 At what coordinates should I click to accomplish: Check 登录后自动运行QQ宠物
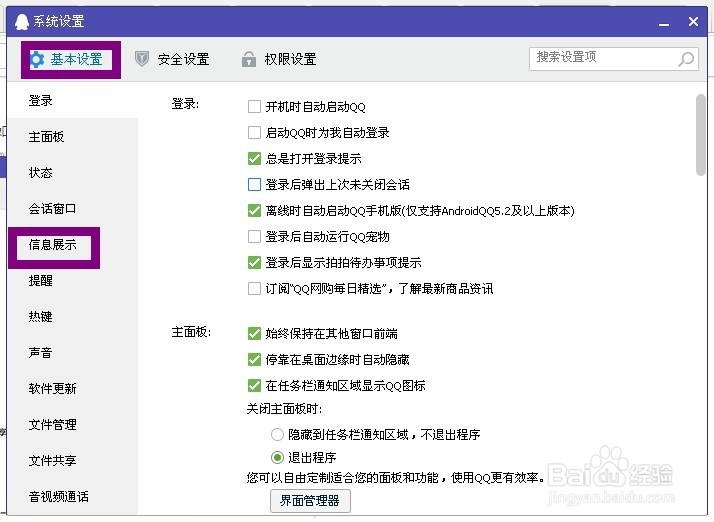pos(254,236)
